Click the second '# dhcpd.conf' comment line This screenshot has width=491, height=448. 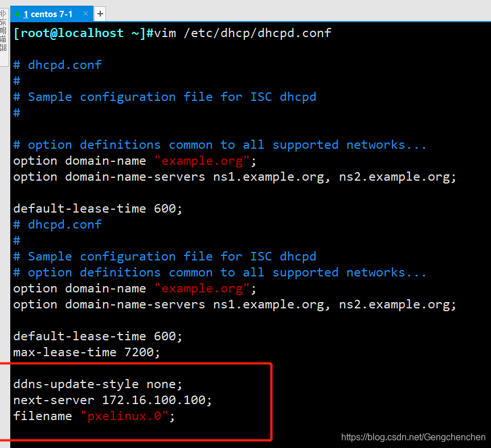(x=58, y=225)
